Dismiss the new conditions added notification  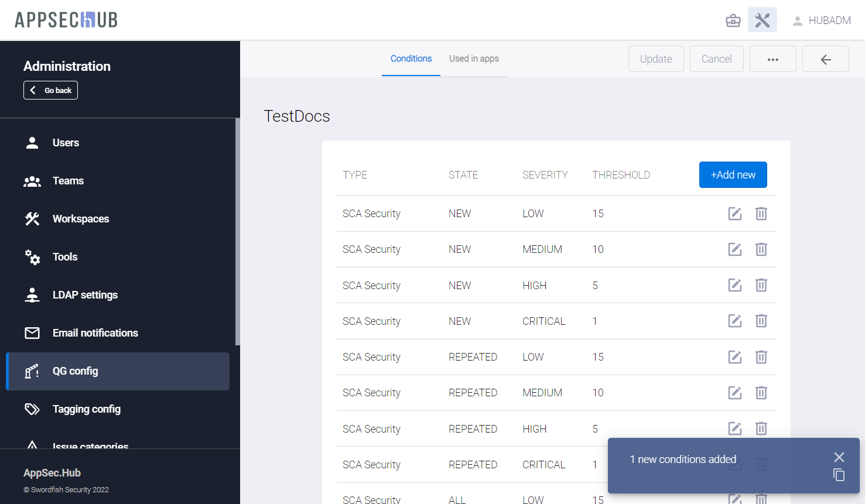click(x=839, y=457)
